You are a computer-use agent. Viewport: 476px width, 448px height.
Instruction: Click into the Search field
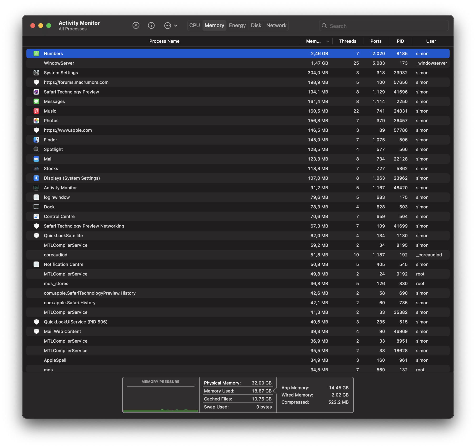click(384, 26)
